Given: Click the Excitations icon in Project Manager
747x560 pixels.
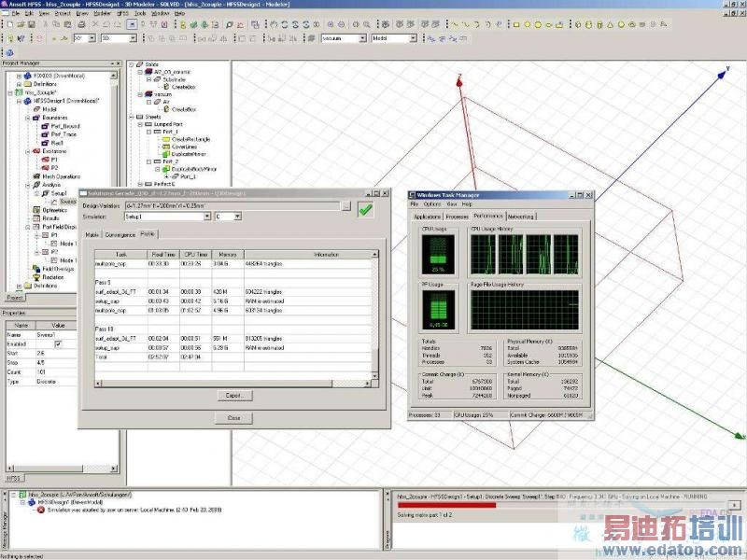Looking at the screenshot, I should pyautogui.click(x=36, y=151).
